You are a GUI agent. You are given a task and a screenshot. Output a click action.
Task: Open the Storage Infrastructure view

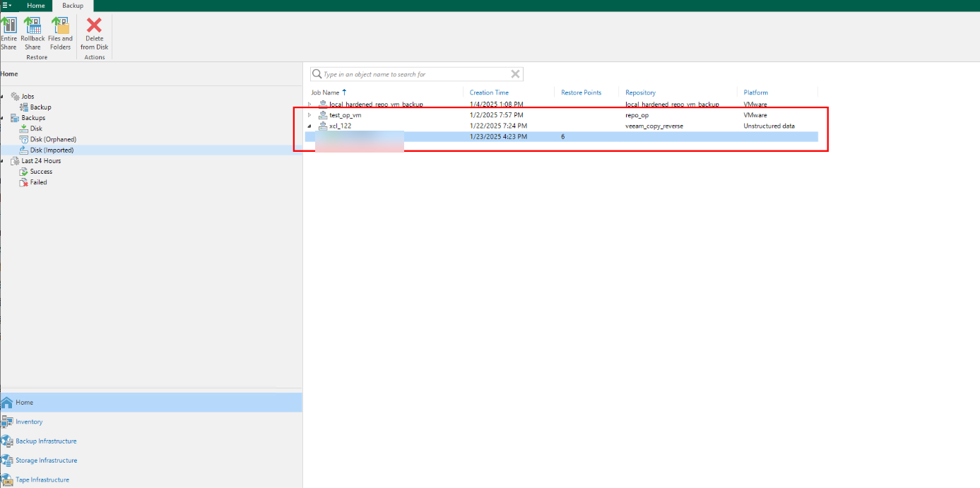coord(46,460)
